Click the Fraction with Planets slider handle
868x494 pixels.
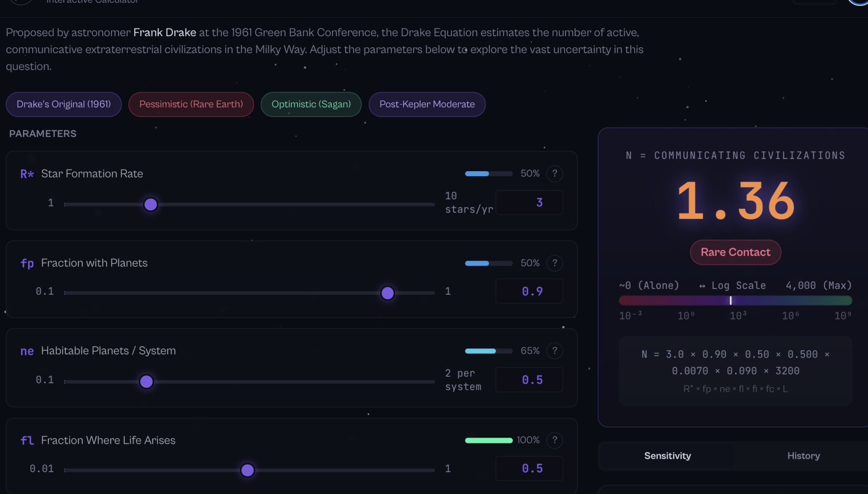388,293
